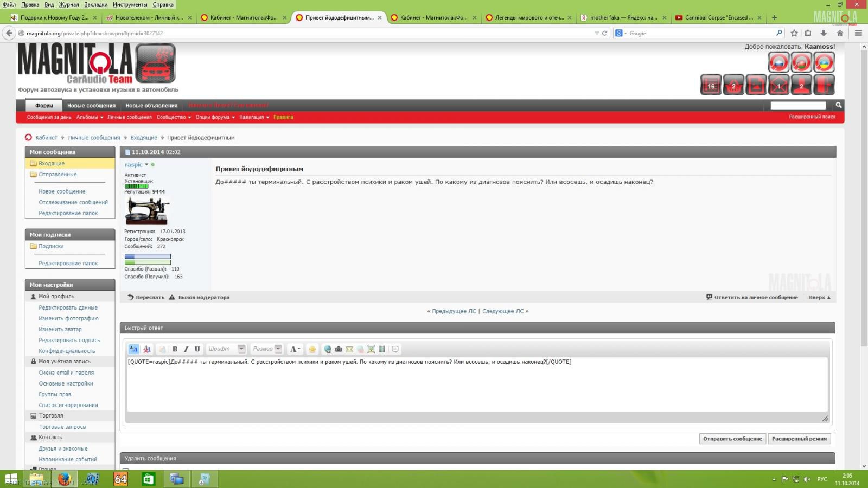Expand the Навигация menu
Viewport: 868px width, 488px height.
(254, 117)
